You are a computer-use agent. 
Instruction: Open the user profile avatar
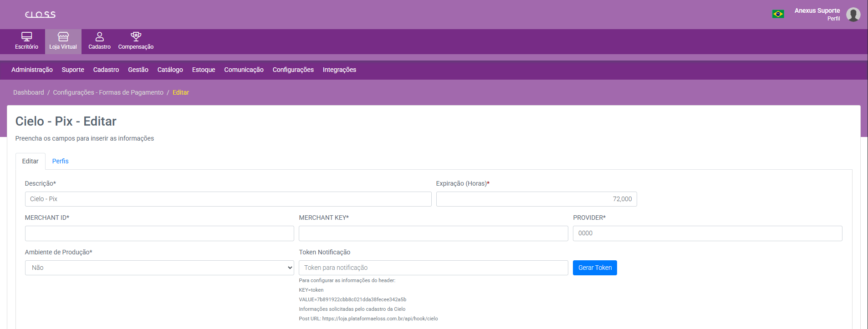pyautogui.click(x=853, y=15)
